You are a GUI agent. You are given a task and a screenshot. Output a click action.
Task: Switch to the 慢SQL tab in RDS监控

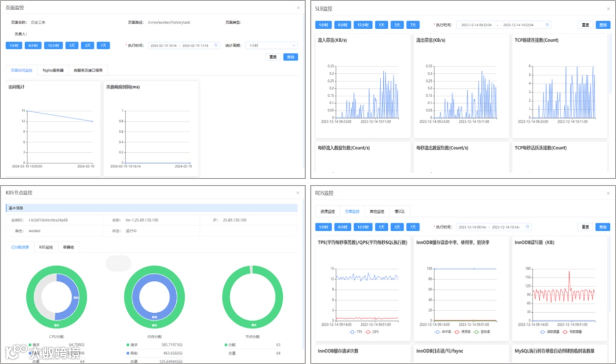[399, 211]
